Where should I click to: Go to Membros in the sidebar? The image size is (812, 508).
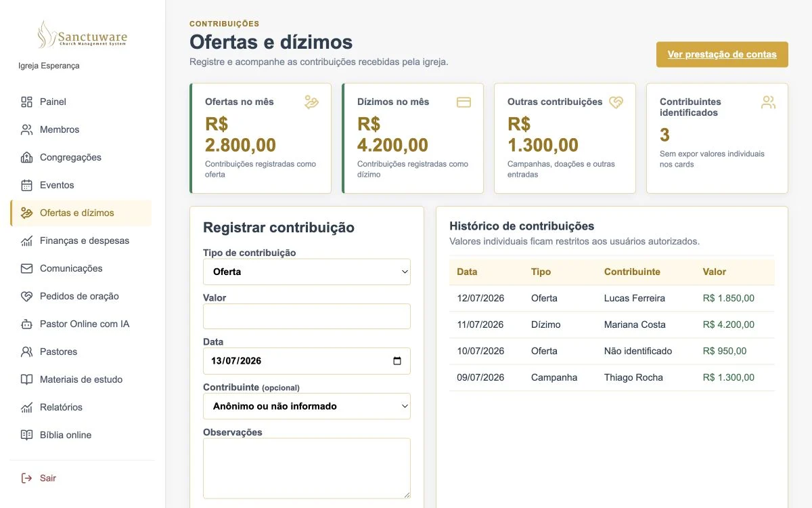coord(81,129)
